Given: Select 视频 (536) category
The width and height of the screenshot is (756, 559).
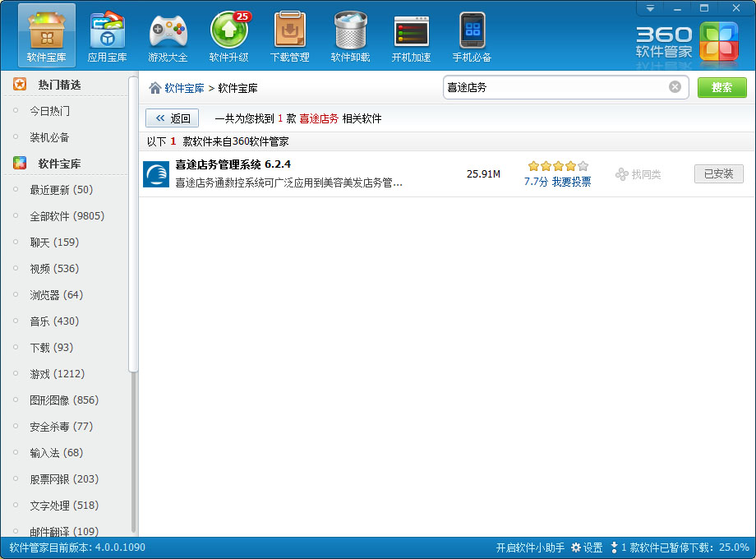Looking at the screenshot, I should [x=54, y=269].
